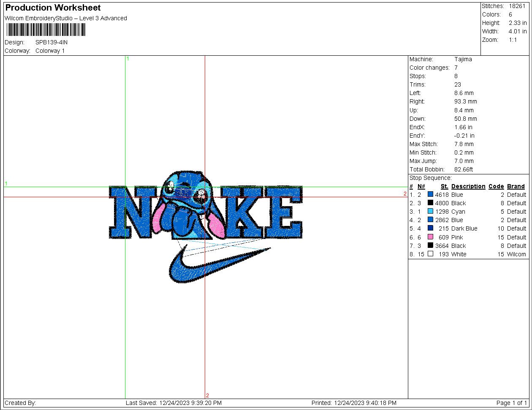
Task: Select the Stop Sequence label
Action: pyautogui.click(x=430, y=178)
